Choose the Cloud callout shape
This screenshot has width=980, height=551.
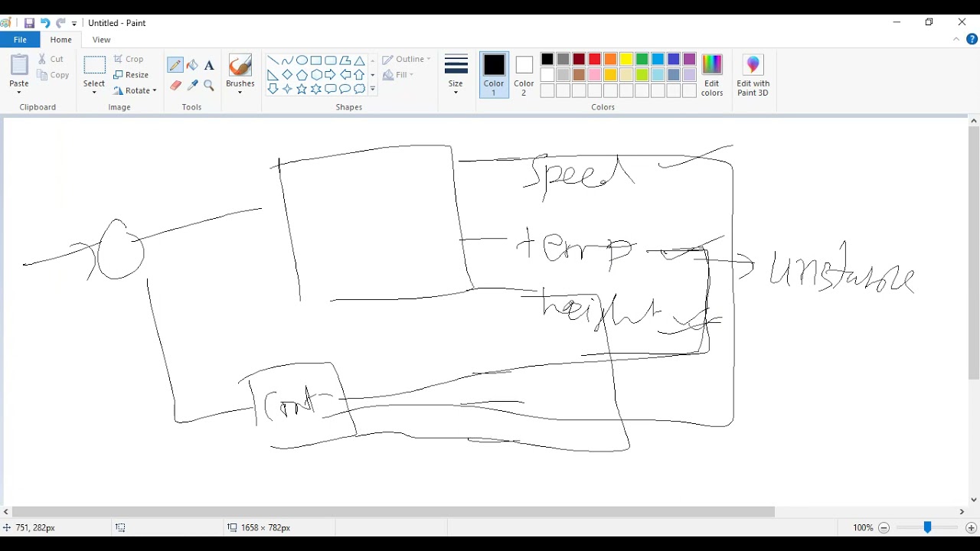[x=359, y=90]
